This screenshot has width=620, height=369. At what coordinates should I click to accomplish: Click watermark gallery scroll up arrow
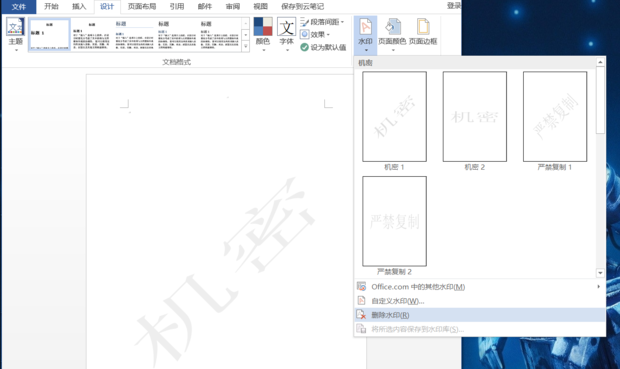click(x=600, y=62)
